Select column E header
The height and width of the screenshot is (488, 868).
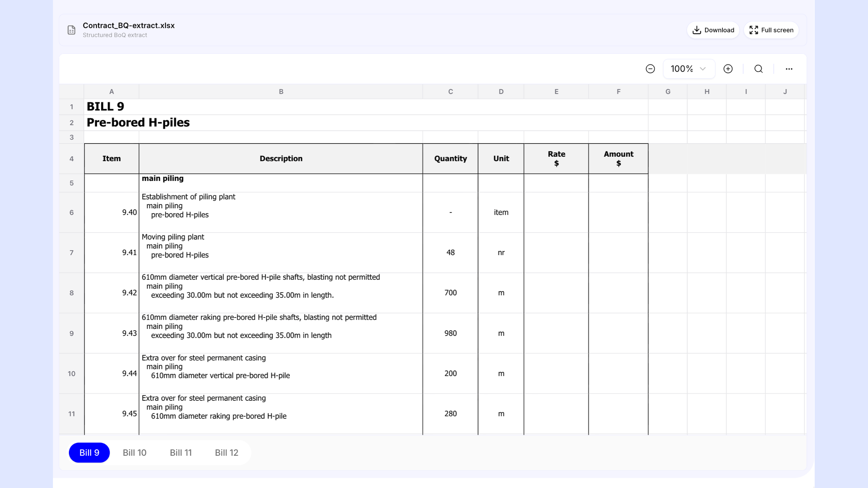coord(556,92)
